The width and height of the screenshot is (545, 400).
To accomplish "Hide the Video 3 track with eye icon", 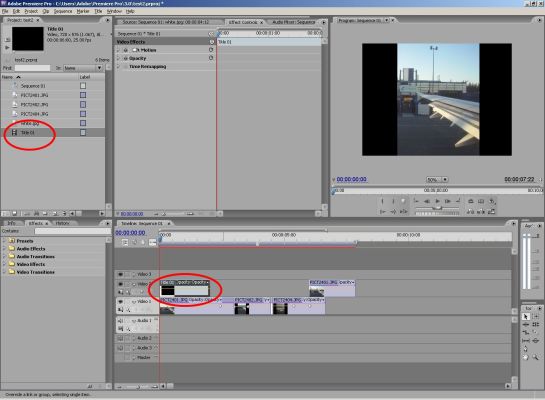I will (120, 275).
